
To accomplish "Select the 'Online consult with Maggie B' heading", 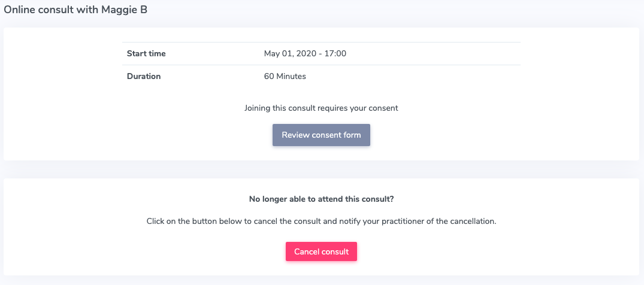I will click(75, 10).
